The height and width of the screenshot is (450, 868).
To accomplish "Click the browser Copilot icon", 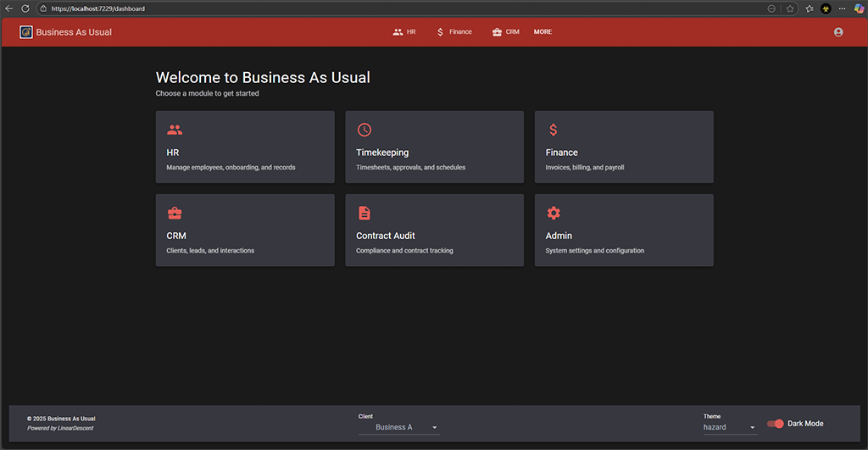I will 859,8.
